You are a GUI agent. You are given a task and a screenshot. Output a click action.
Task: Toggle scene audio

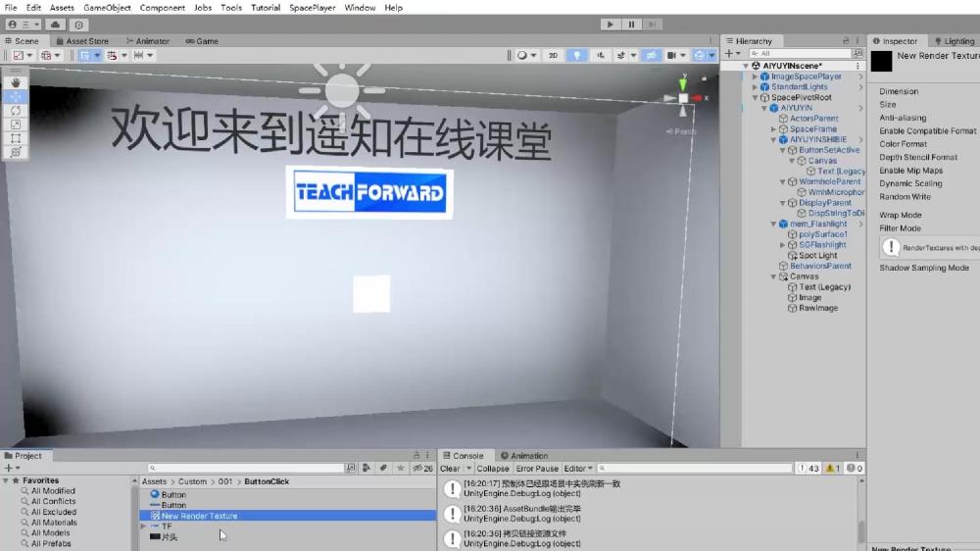(600, 55)
